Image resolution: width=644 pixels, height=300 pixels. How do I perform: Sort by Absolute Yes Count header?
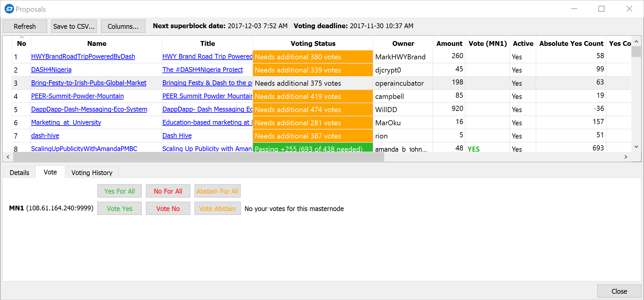tap(571, 43)
